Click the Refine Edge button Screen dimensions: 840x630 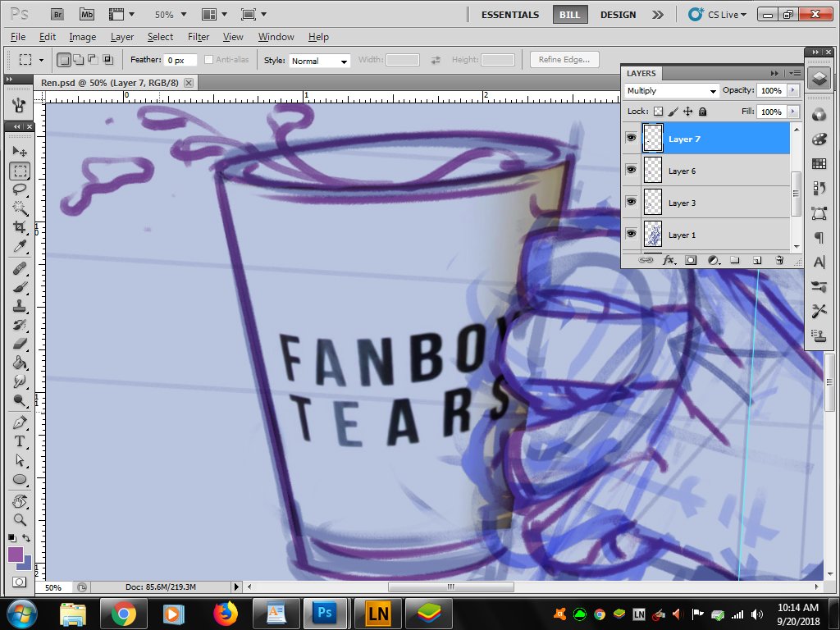(x=564, y=59)
